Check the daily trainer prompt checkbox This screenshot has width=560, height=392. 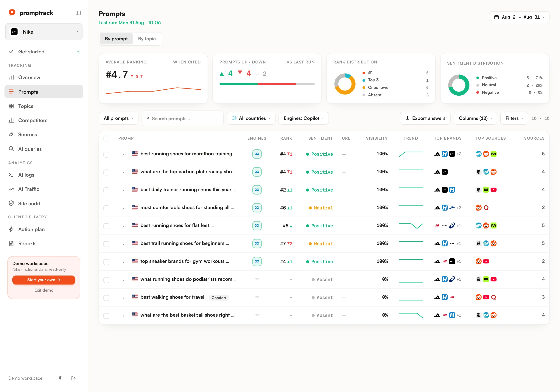[x=106, y=190]
